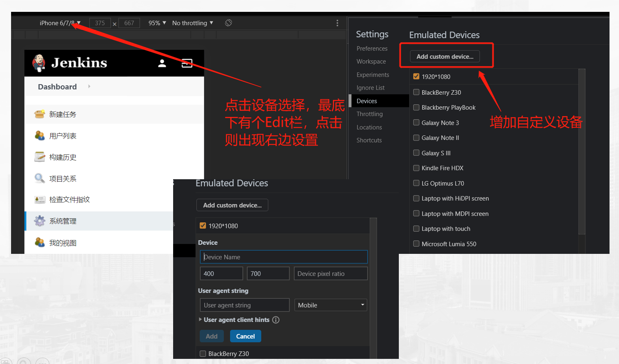This screenshot has width=619, height=364.
Task: Click the user agent client hints info icon
Action: point(276,320)
